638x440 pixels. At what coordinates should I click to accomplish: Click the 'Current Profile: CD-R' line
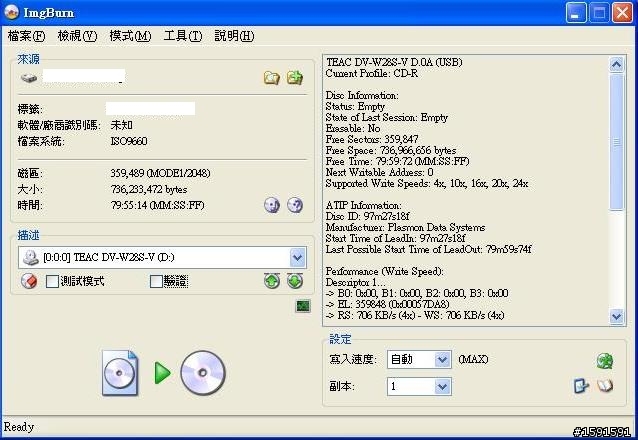pyautogui.click(x=371, y=74)
